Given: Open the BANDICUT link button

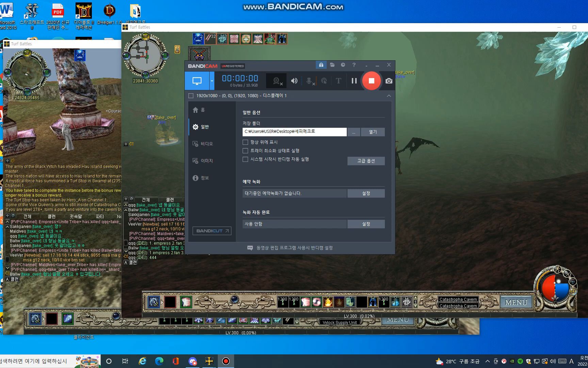Looking at the screenshot, I should pos(212,231).
